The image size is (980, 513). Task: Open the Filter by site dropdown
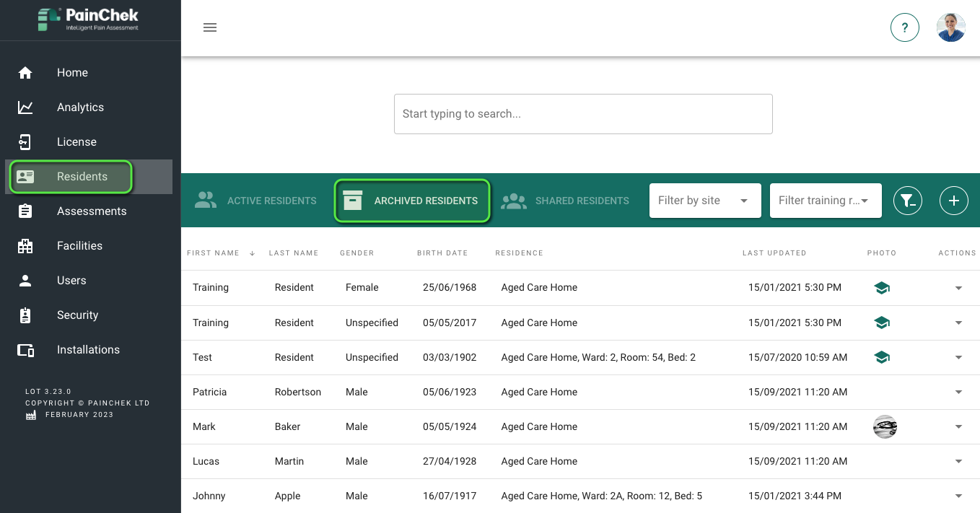[x=705, y=201]
